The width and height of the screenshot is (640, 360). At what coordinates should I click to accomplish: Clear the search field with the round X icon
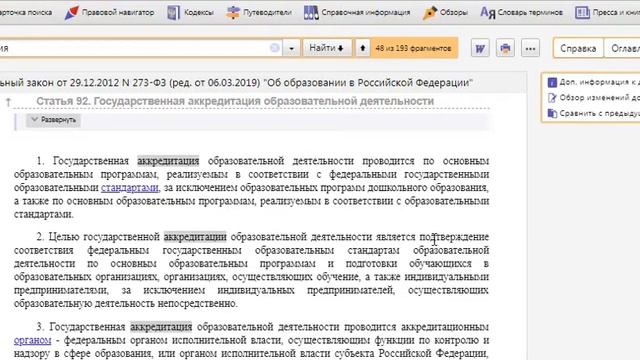(x=275, y=48)
